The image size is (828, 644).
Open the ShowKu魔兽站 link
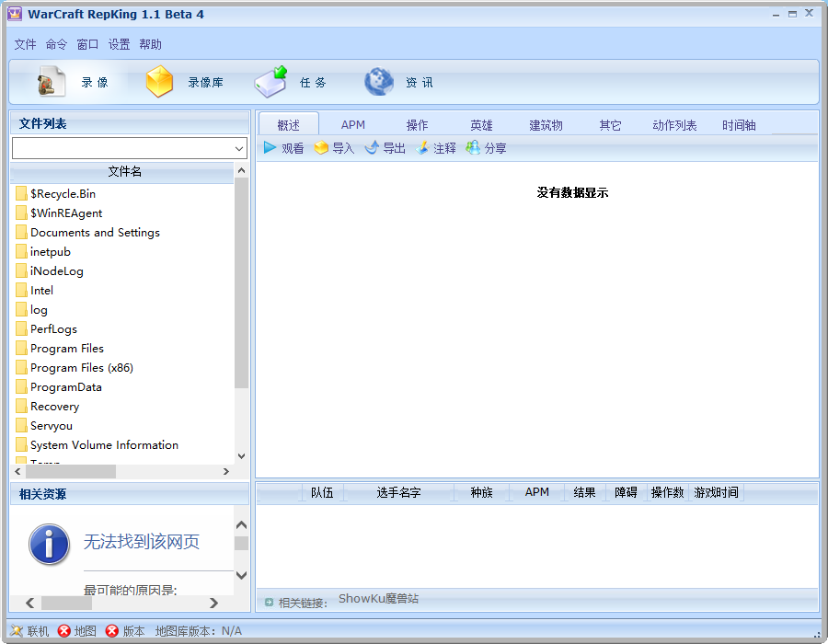pyautogui.click(x=378, y=599)
